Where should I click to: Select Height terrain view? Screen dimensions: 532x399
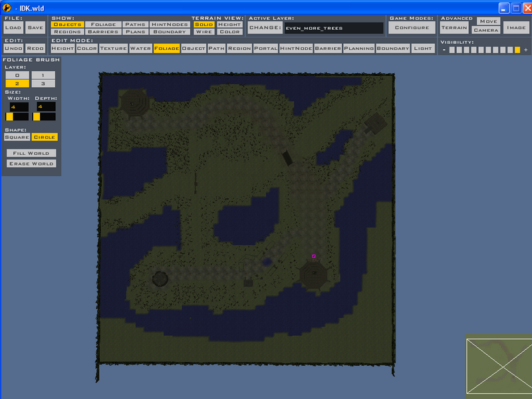click(x=229, y=25)
